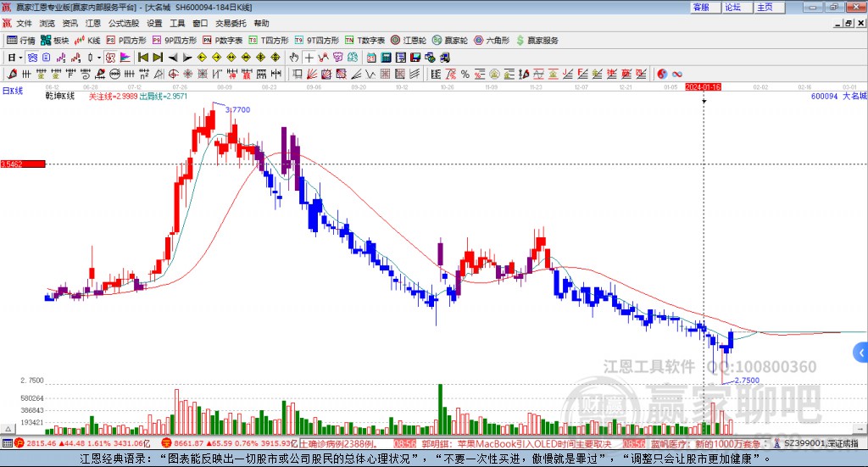The width and height of the screenshot is (868, 467).
Task: Open the 帮助 menu
Action: coord(261,23)
